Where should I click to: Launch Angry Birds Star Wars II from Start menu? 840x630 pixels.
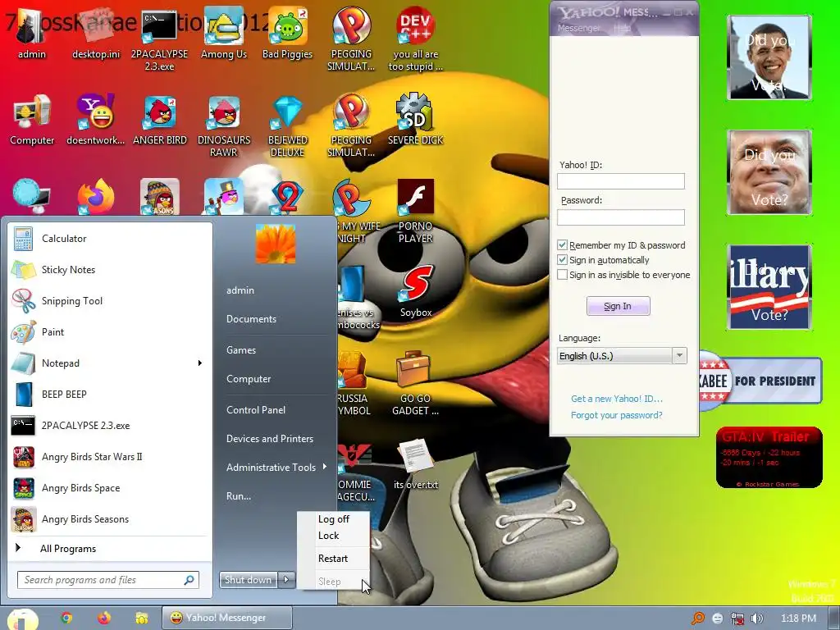click(x=109, y=457)
